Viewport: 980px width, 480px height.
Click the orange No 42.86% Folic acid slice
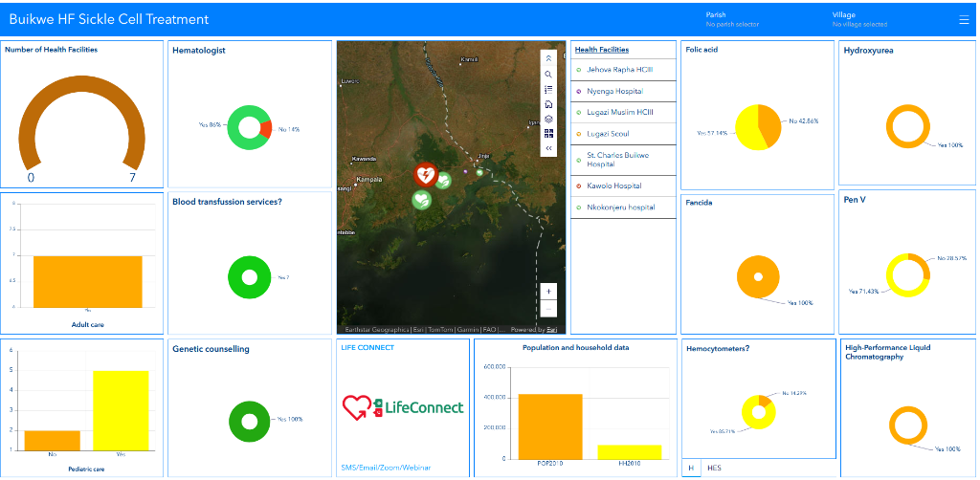pos(770,123)
